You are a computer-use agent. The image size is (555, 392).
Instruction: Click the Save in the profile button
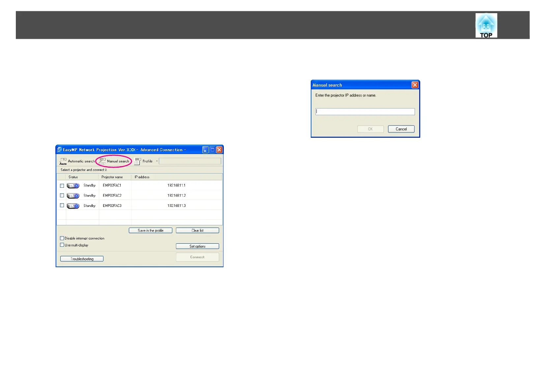coord(151,231)
